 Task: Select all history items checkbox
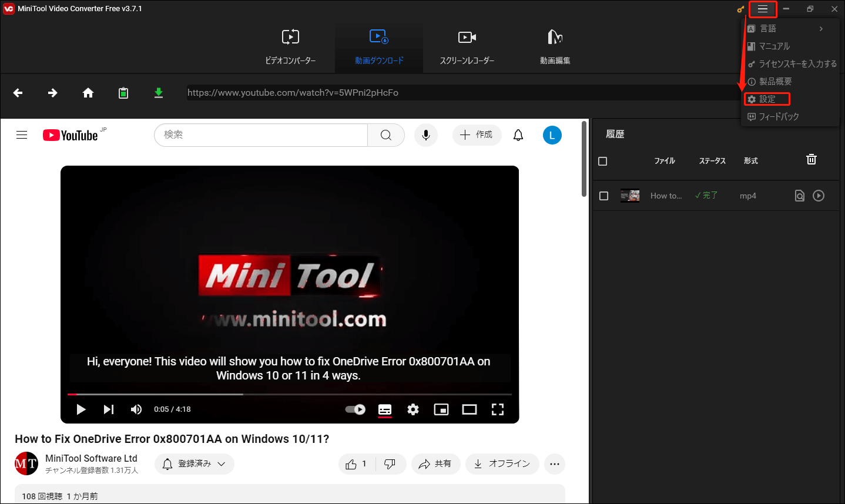(x=602, y=161)
